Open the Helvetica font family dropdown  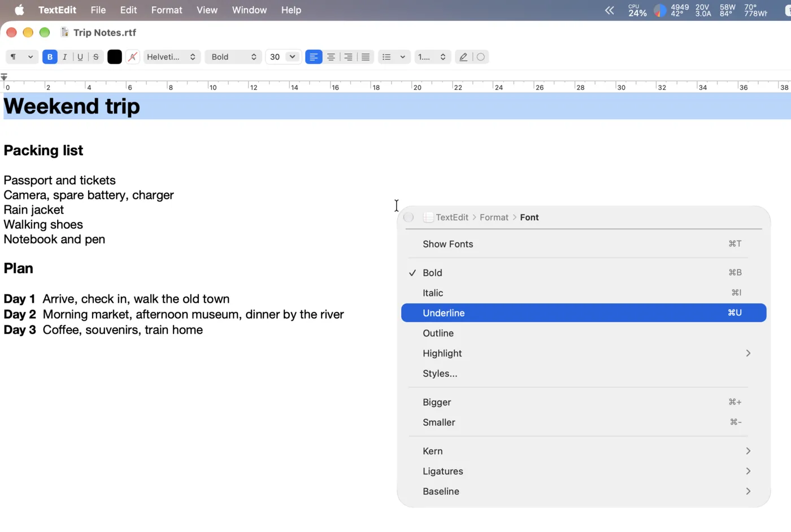click(172, 57)
